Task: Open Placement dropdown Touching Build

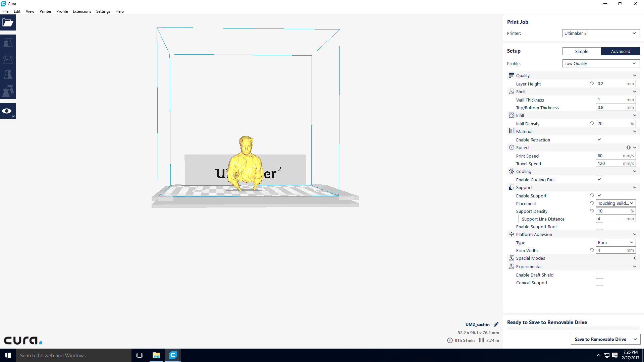Action: point(615,203)
